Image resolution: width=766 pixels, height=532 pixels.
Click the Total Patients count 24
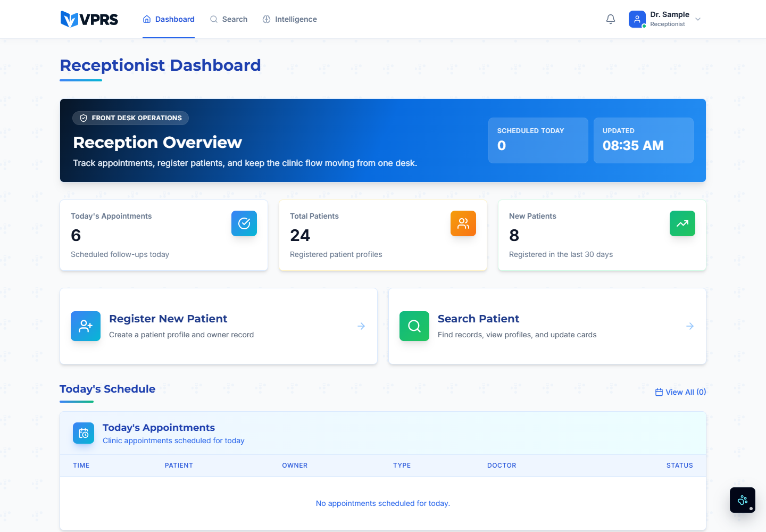[x=300, y=235]
